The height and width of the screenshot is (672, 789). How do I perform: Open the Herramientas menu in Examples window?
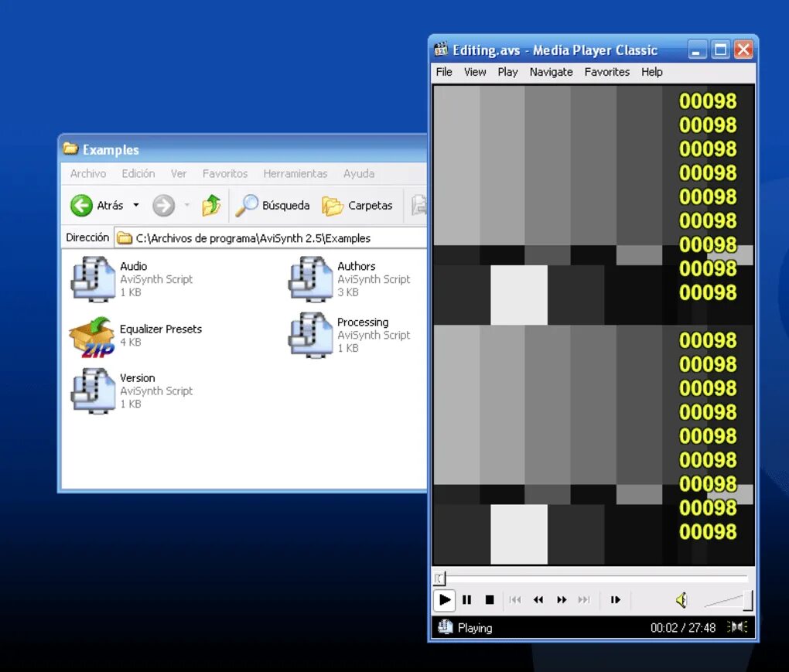[x=295, y=173]
